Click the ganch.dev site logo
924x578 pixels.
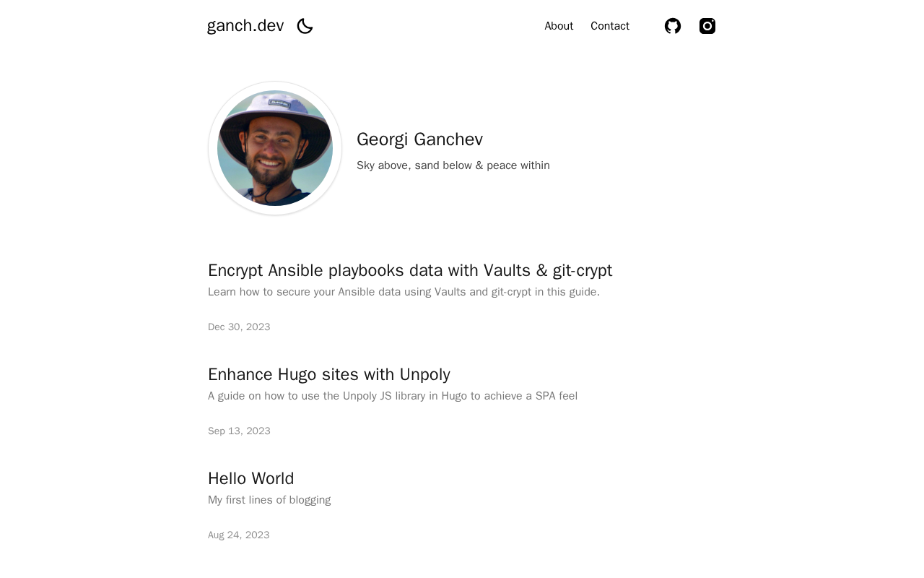tap(245, 26)
